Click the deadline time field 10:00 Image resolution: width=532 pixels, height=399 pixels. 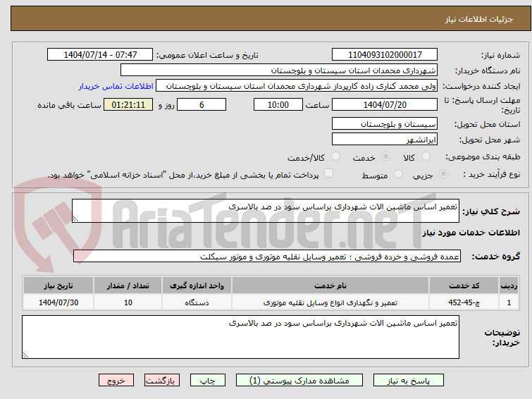pos(278,104)
